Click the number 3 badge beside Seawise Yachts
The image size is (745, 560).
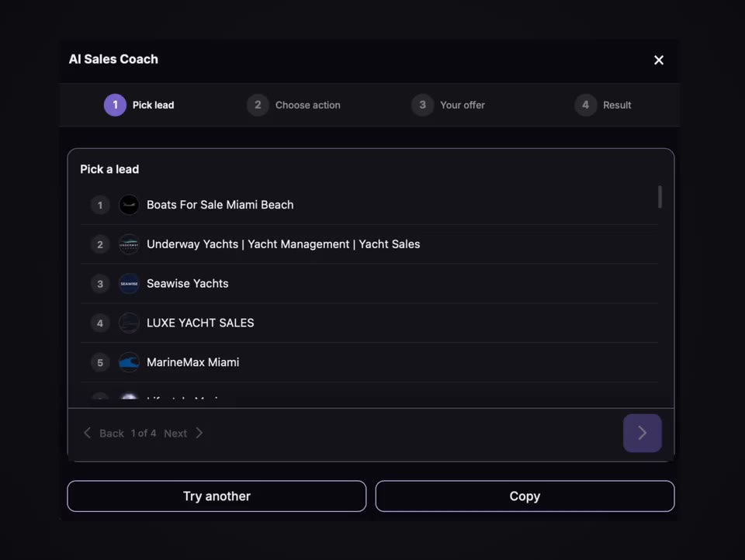[100, 284]
